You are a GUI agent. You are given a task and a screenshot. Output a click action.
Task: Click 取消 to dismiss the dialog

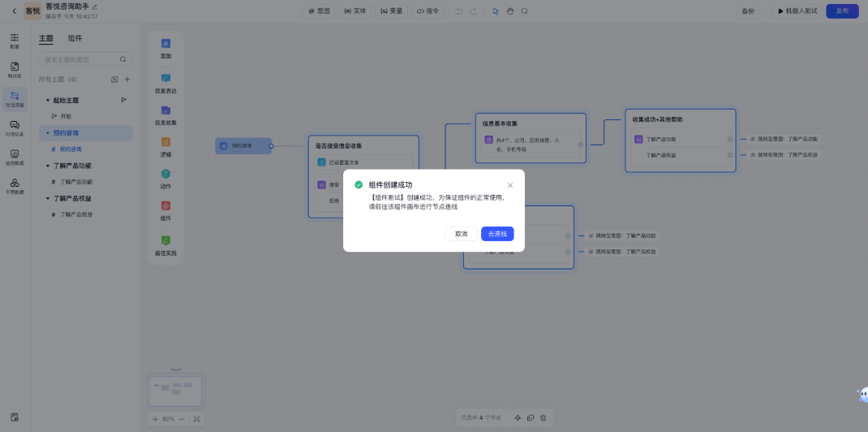click(461, 234)
